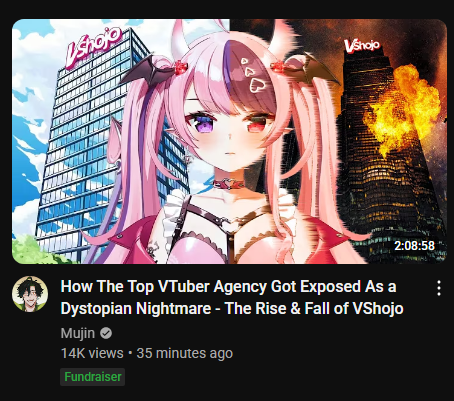Image resolution: width=454 pixels, height=401 pixels.
Task: Click the character's red eye
Action: 259,123
